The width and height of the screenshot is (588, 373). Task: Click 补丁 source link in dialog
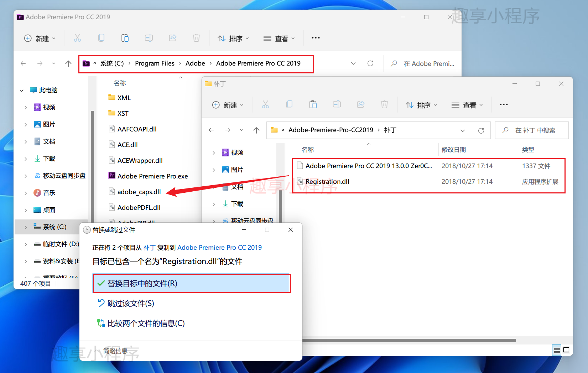pos(150,248)
